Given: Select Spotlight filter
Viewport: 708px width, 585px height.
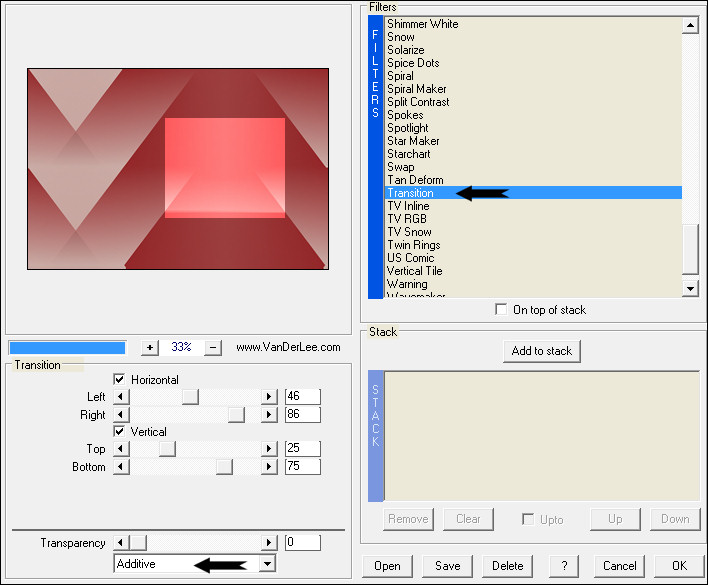Looking at the screenshot, I should coord(533,128).
